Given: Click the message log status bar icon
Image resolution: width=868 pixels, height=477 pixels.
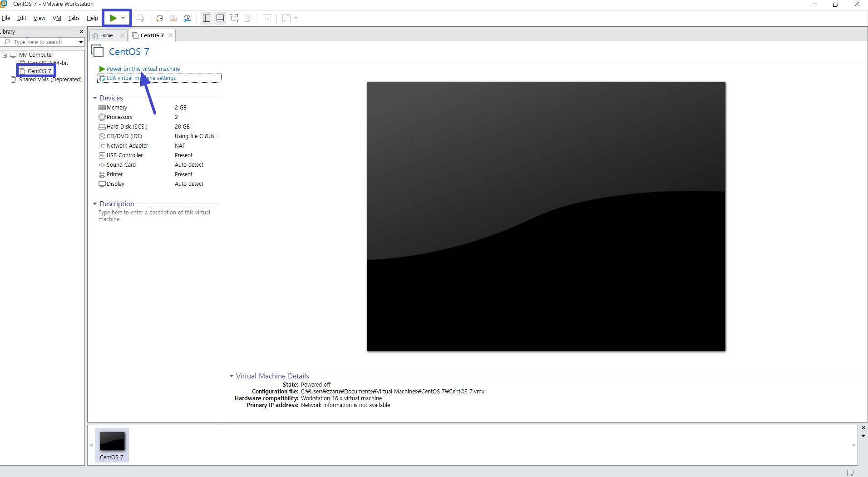Looking at the screenshot, I should tap(850, 472).
